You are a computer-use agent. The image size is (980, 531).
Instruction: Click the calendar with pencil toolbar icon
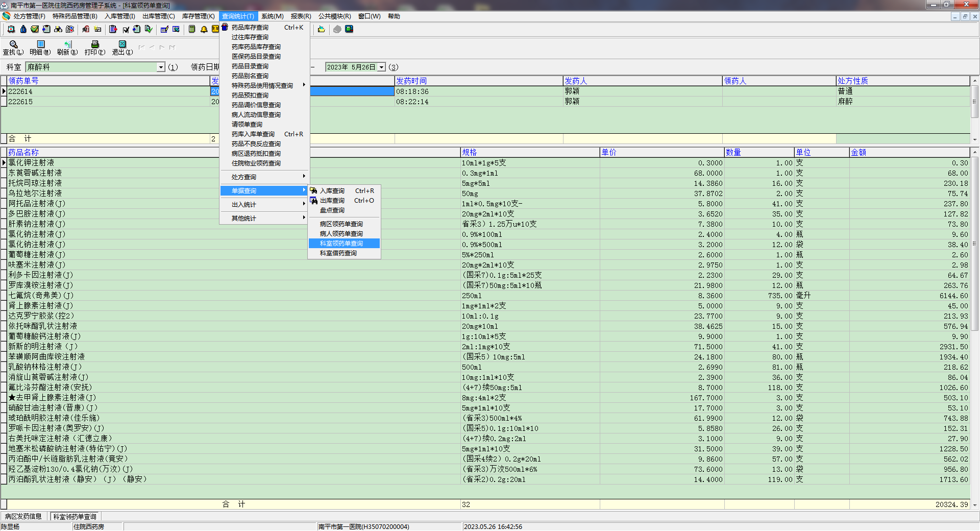tap(164, 29)
